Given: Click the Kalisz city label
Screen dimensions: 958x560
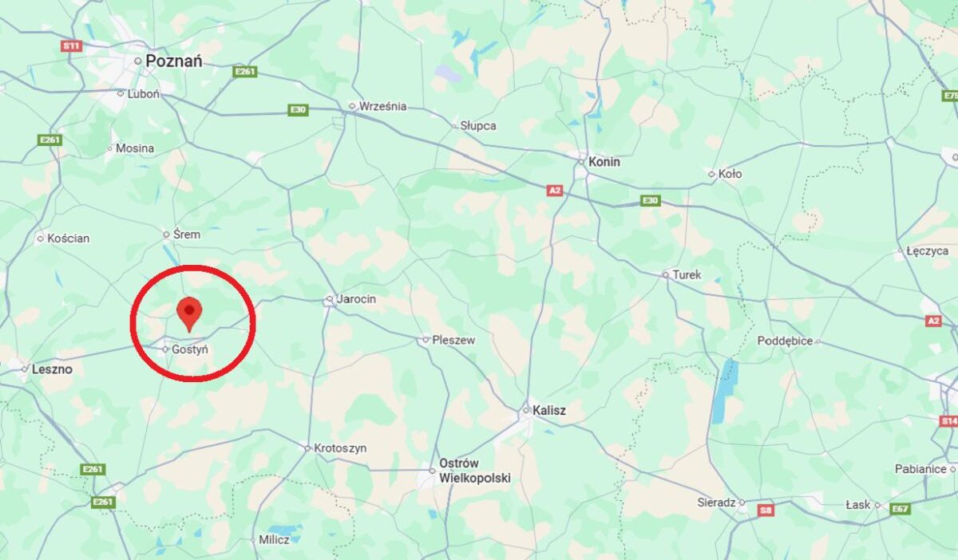Looking at the screenshot, I should point(549,411).
